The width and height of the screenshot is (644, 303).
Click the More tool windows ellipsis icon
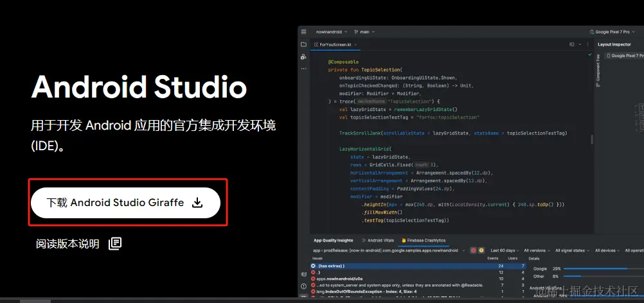click(303, 69)
